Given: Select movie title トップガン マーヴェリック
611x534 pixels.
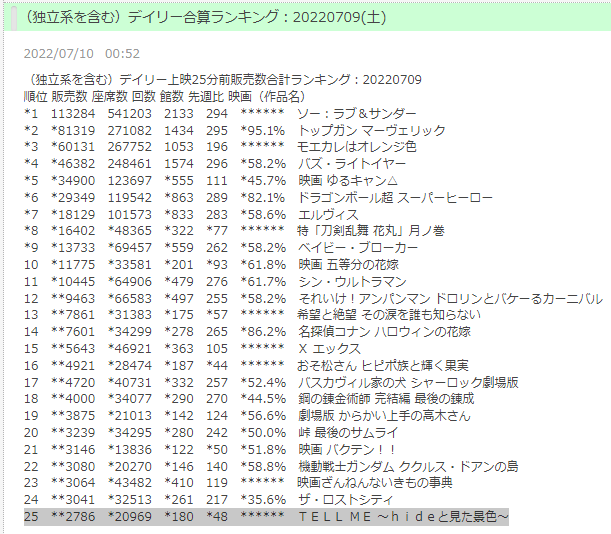Looking at the screenshot, I should pos(371,131).
